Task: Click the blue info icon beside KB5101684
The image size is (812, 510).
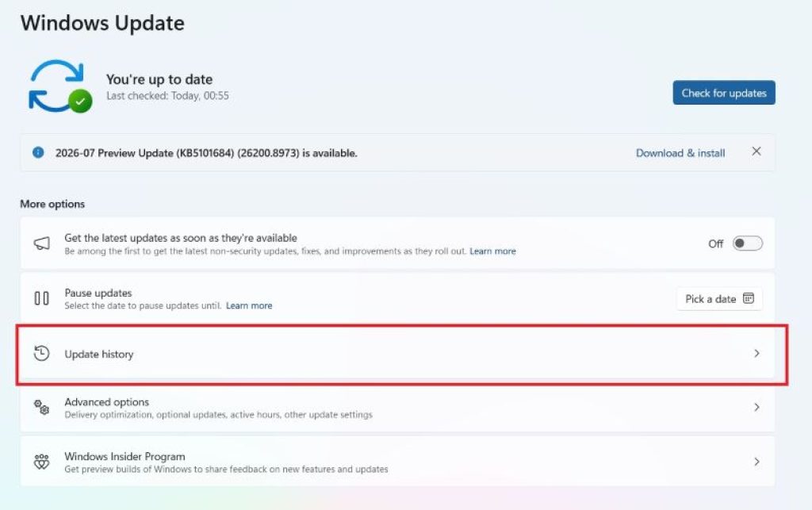Action: click(38, 152)
